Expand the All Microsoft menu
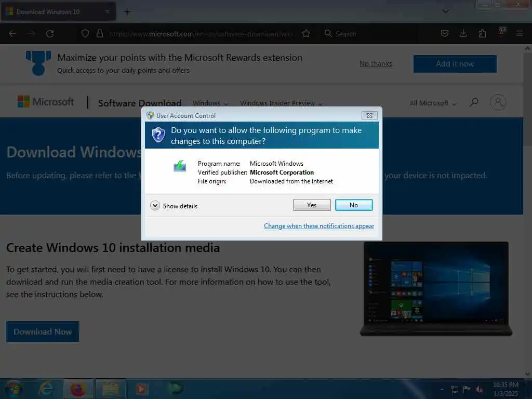This screenshot has height=399, width=532. [433, 103]
